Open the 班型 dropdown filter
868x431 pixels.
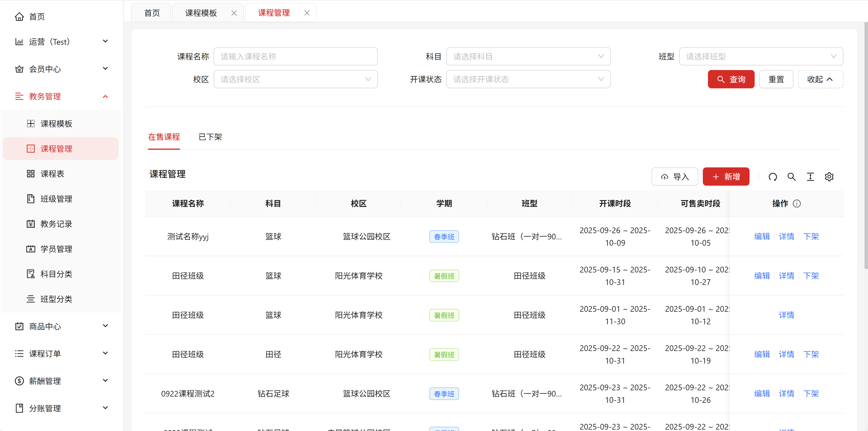coord(761,57)
